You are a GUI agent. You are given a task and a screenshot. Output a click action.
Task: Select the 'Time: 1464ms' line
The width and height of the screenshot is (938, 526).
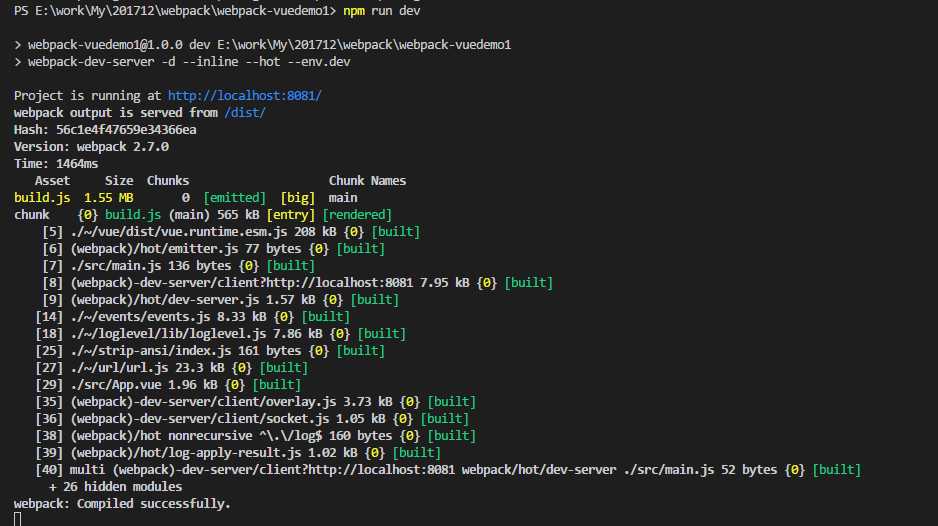pyautogui.click(x=56, y=163)
